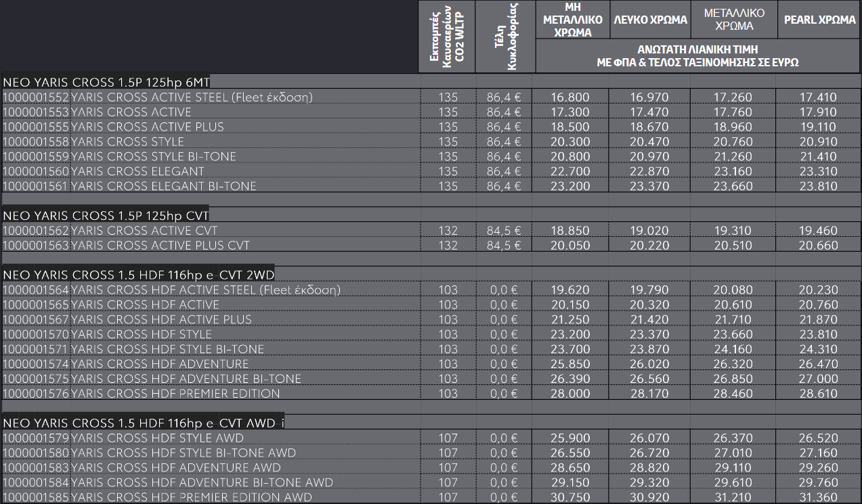Screen dimensions: 862x504
Task: Click the YARIS CROSS HDF ADVENTURE BI-TONE AWD name
Action: pos(202,482)
